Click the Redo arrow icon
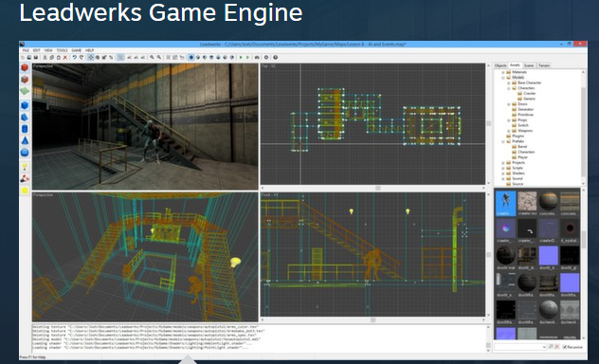 click(x=82, y=57)
